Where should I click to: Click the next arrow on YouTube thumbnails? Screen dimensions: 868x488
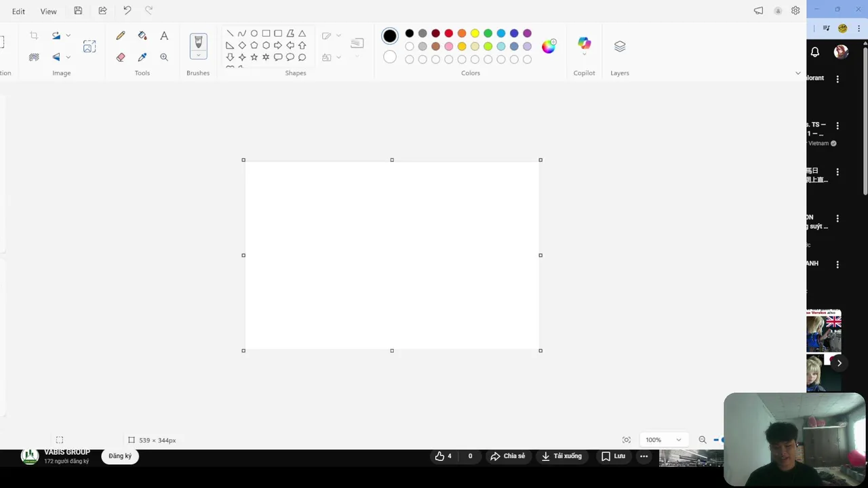pyautogui.click(x=839, y=363)
